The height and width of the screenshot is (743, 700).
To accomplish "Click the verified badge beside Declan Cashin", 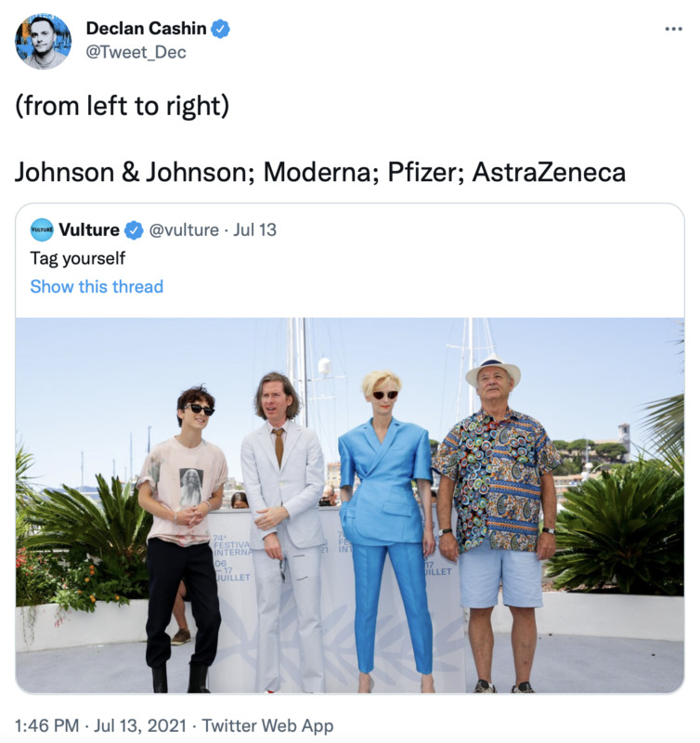I will click(220, 29).
